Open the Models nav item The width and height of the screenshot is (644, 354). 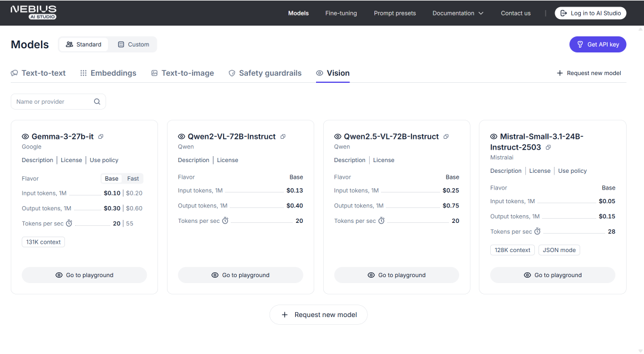pyautogui.click(x=298, y=13)
